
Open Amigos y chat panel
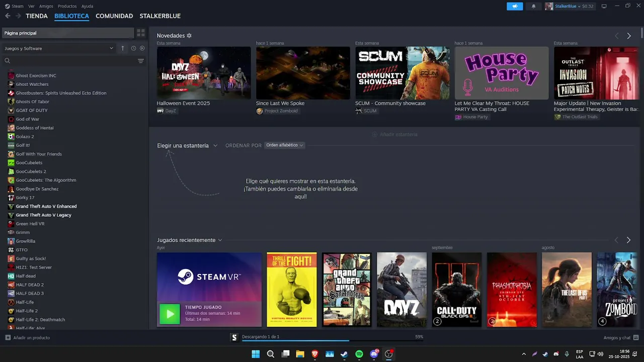click(x=621, y=337)
